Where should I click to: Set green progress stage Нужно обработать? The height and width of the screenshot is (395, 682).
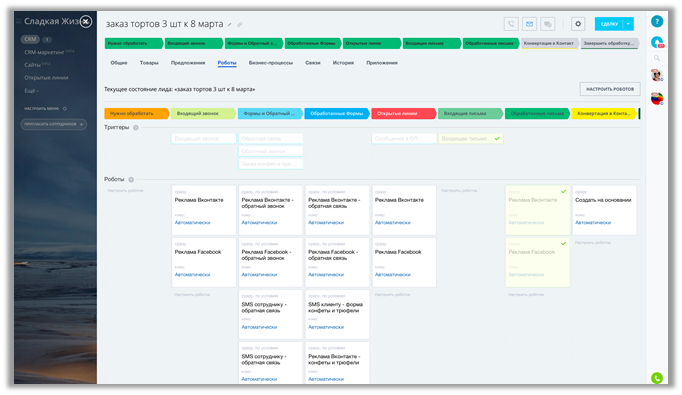click(x=134, y=44)
